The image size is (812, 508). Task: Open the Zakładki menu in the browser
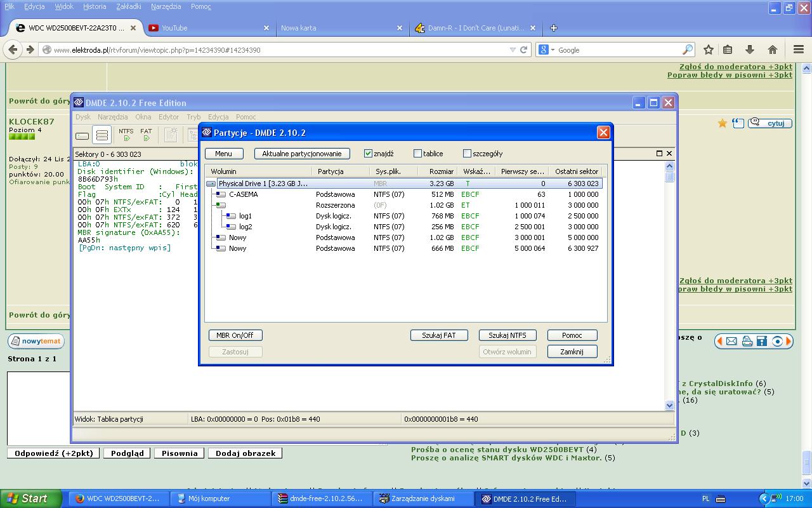[x=129, y=6]
